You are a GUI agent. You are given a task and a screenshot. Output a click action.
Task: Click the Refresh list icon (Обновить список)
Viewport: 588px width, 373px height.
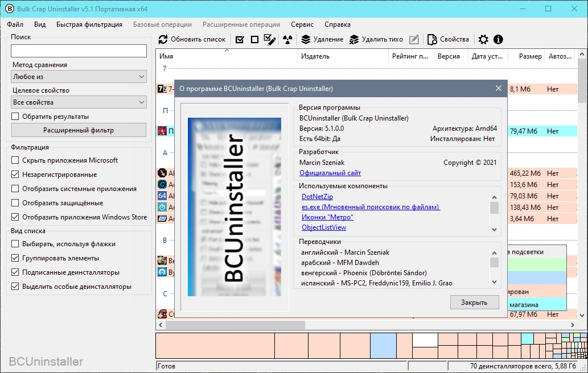[x=163, y=39]
